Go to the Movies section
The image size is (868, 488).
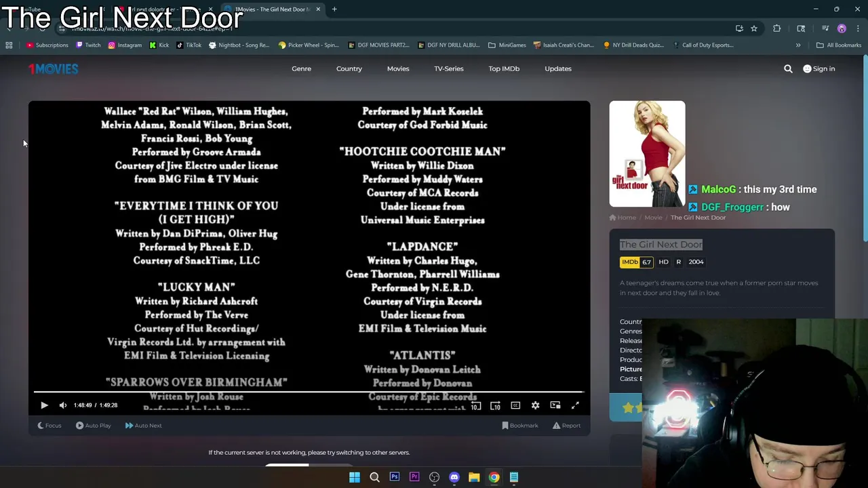pyautogui.click(x=398, y=68)
